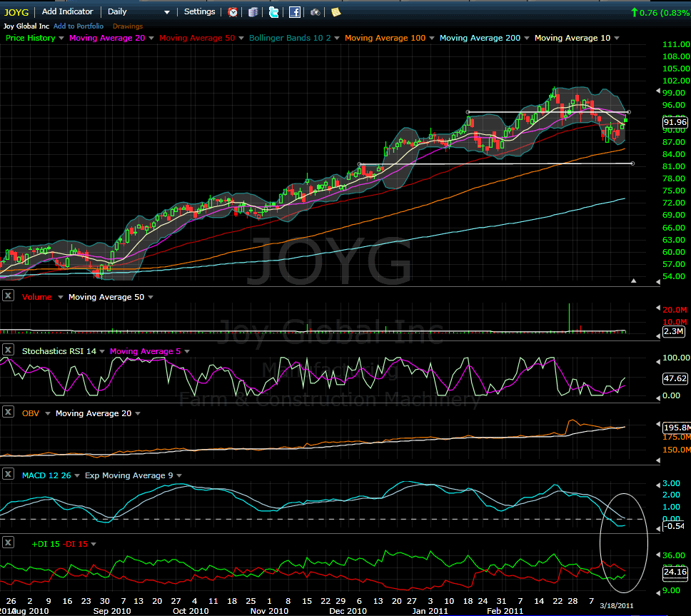Select right endpoint of lower white trendline
This screenshot has width=691, height=616.
(633, 163)
